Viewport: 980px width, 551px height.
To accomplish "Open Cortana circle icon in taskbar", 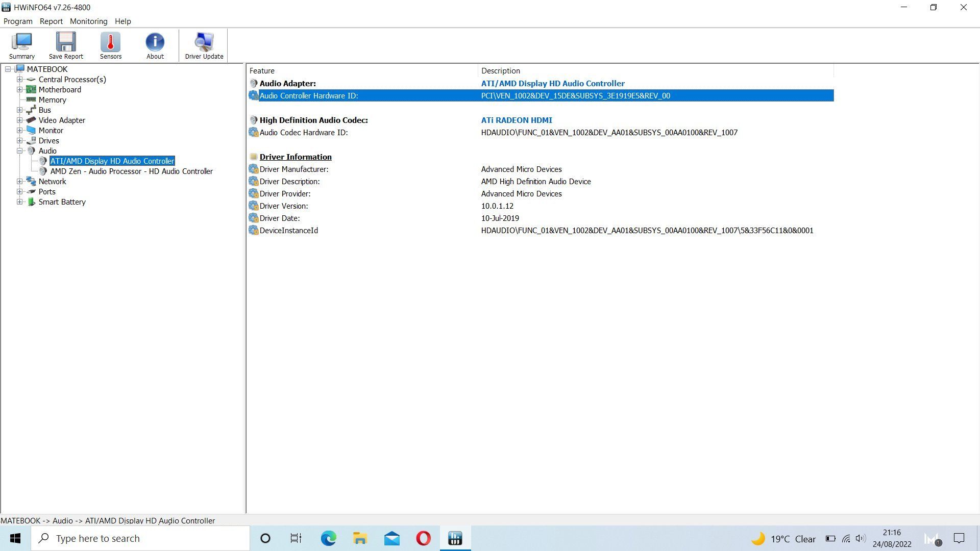I will tap(265, 538).
